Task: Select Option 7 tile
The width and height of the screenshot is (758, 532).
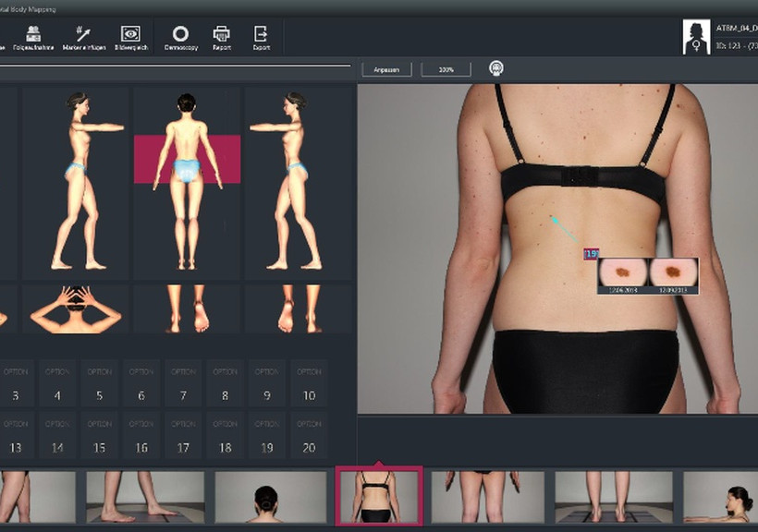Action: tap(183, 383)
